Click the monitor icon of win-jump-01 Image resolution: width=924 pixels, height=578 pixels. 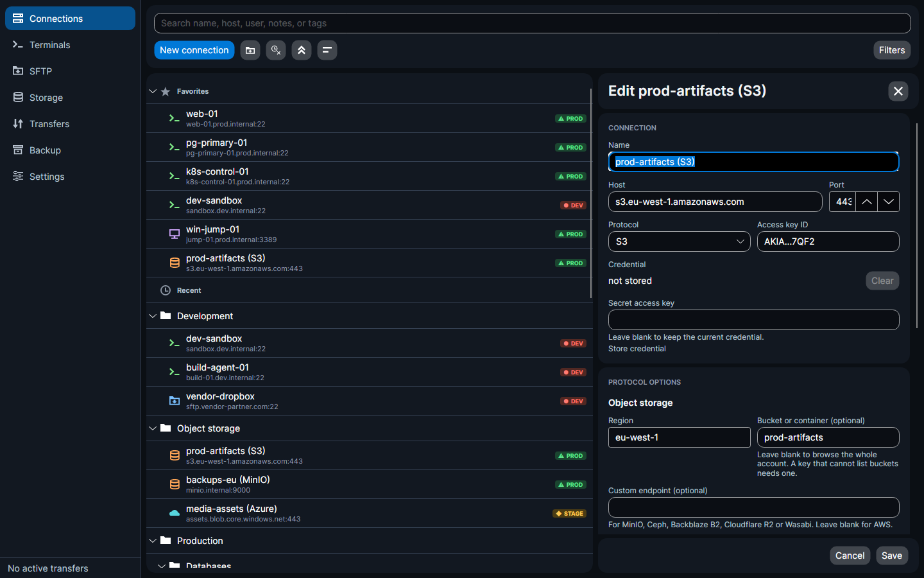(174, 234)
